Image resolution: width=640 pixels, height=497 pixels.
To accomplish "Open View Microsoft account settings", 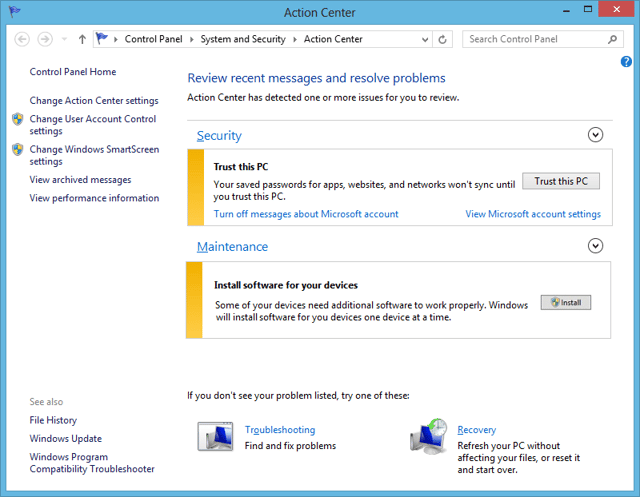I will pyautogui.click(x=533, y=214).
